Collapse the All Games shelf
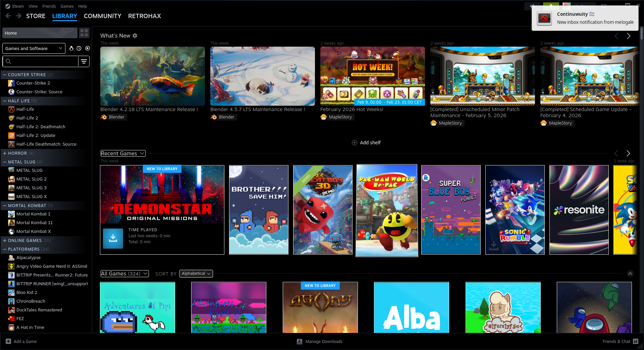This screenshot has width=644, height=350. 630,273
